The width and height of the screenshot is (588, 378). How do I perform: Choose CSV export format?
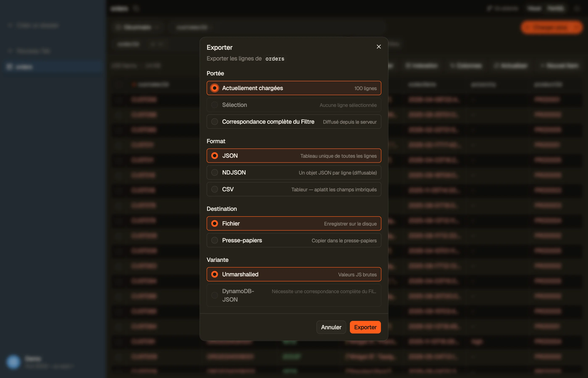point(294,189)
